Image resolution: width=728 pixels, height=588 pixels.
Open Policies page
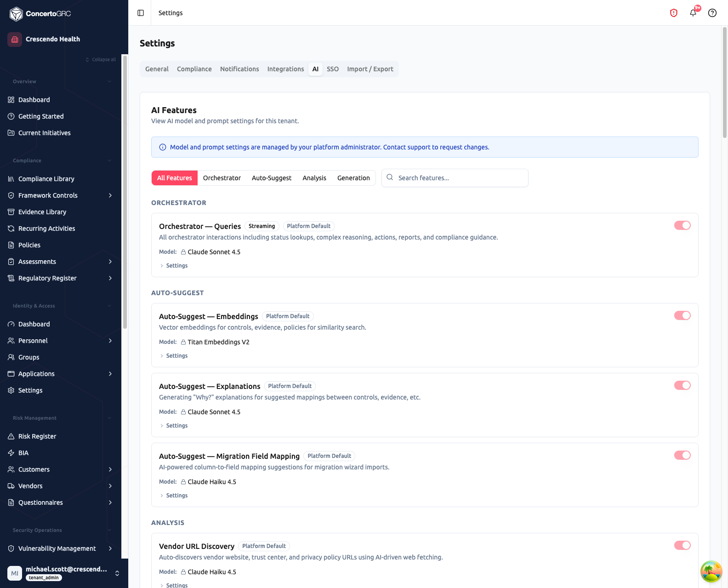tap(29, 245)
